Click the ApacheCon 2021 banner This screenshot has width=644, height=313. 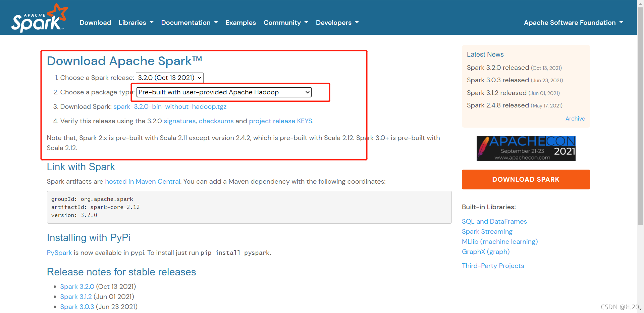pos(526,148)
